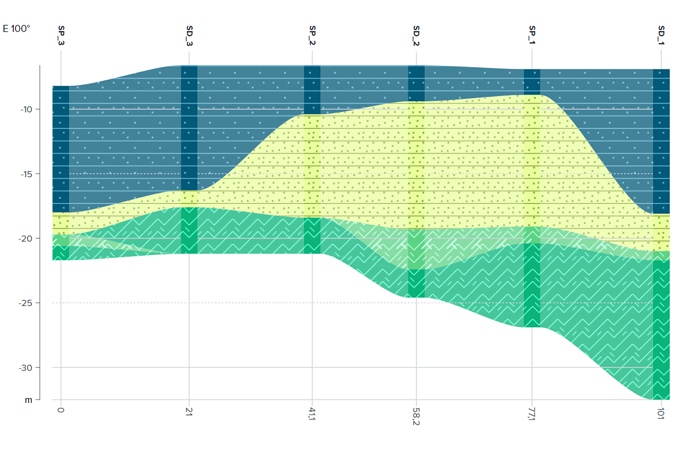Click the 21 distance tick label
This screenshot has height=450, width=680.
pyautogui.click(x=189, y=411)
